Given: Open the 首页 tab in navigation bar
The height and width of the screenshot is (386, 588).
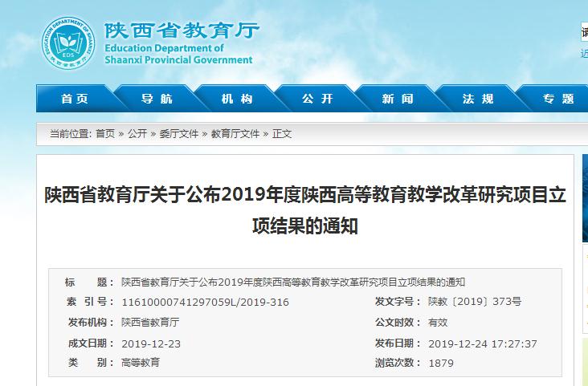Looking at the screenshot, I should (x=75, y=99).
